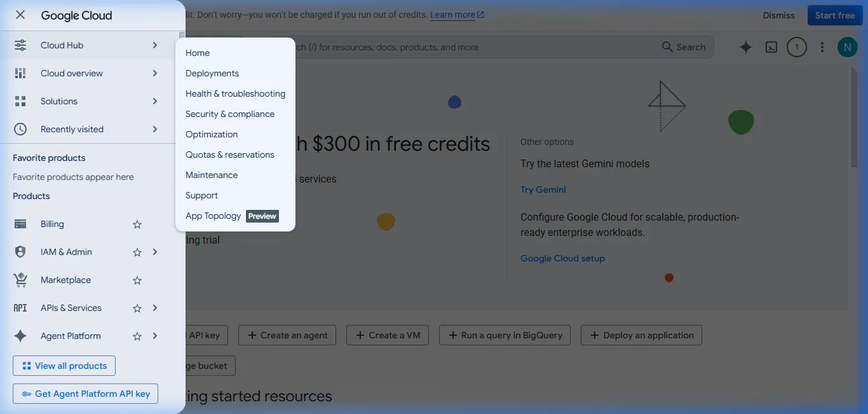The width and height of the screenshot is (868, 414).
Task: Expand Solutions submenu chevron
Action: [x=155, y=101]
